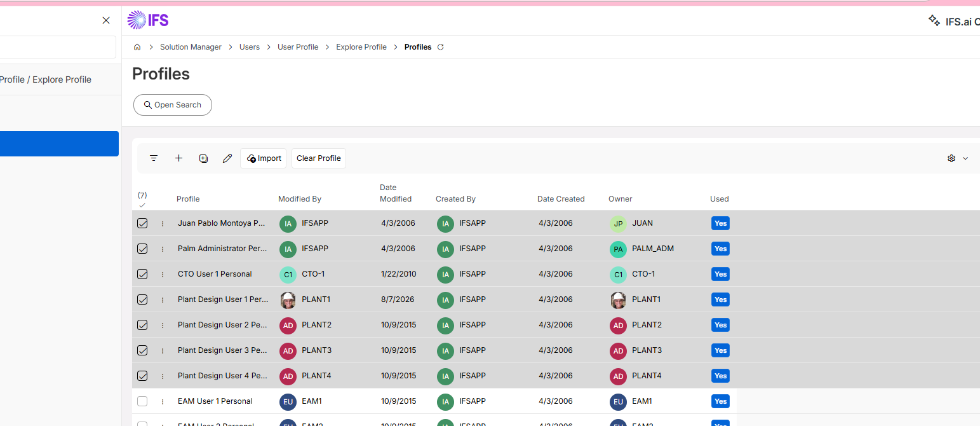Navigate to Solution Manager breadcrumb
Viewport: 980px width, 426px height.
point(191,47)
